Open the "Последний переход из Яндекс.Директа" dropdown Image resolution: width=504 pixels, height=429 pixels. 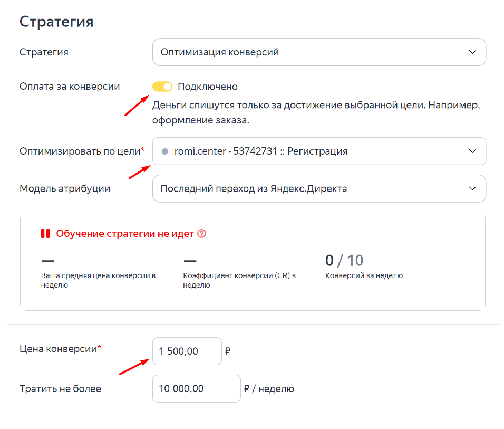(x=319, y=188)
